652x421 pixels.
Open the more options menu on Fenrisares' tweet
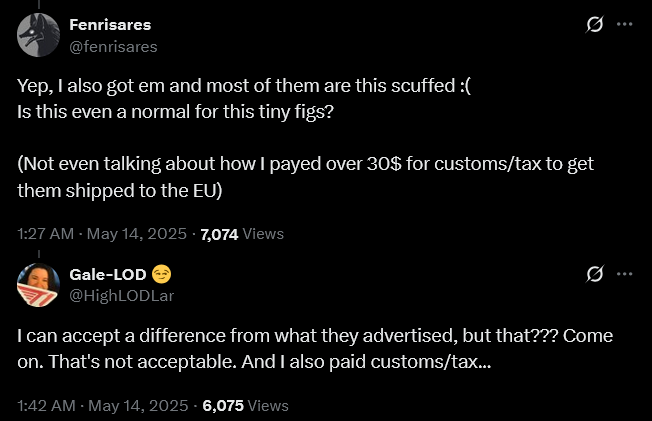pos(625,24)
